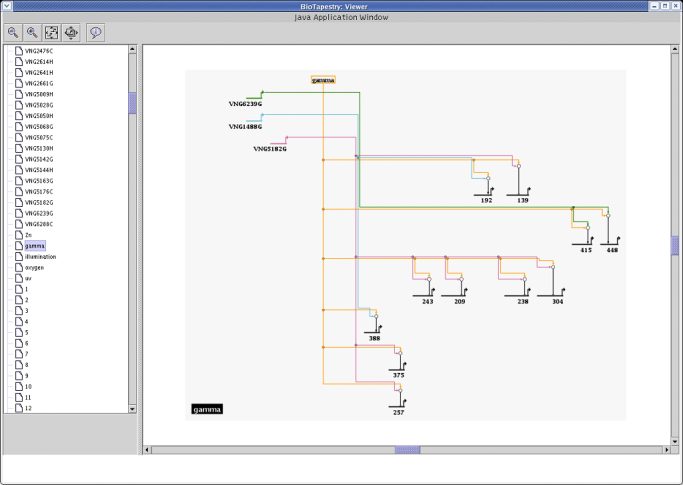Click canvas horizontal scrollbar thumb
Image resolution: width=683 pixels, height=485 pixels.
tap(407, 450)
